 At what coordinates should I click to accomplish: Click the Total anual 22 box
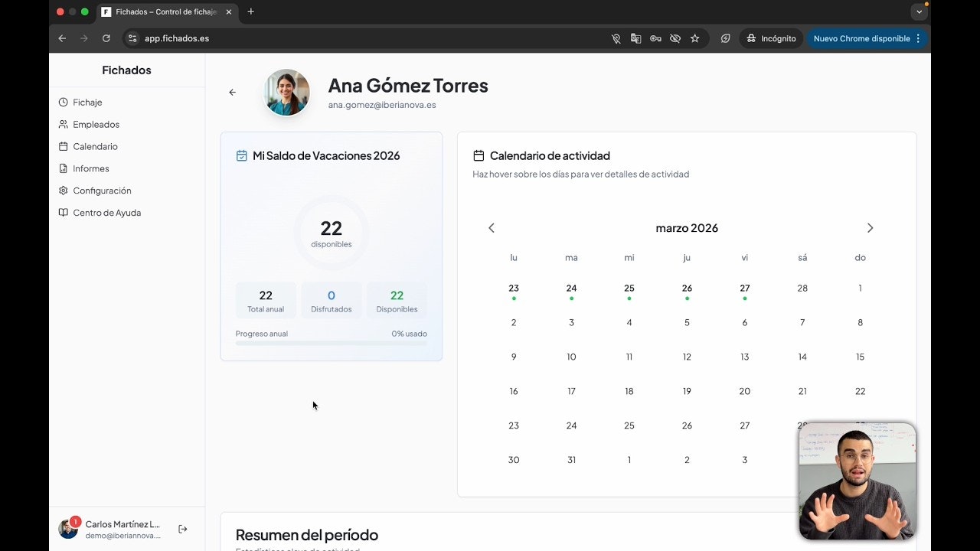coord(266,301)
